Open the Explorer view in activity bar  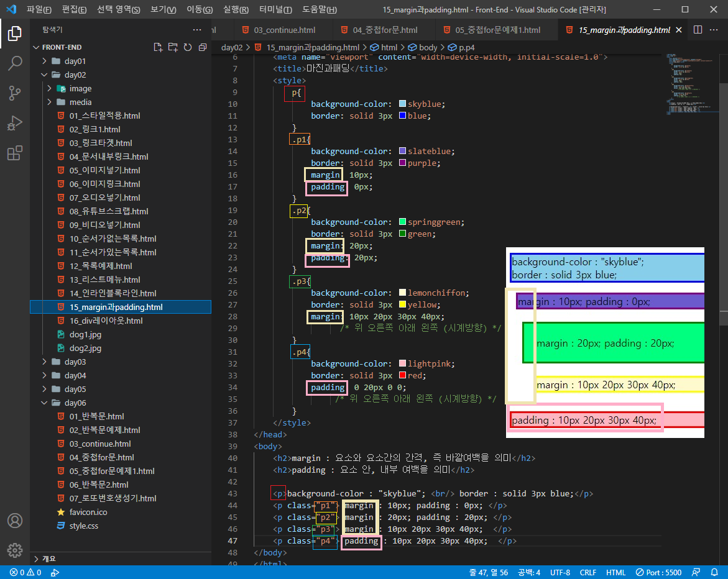click(15, 34)
